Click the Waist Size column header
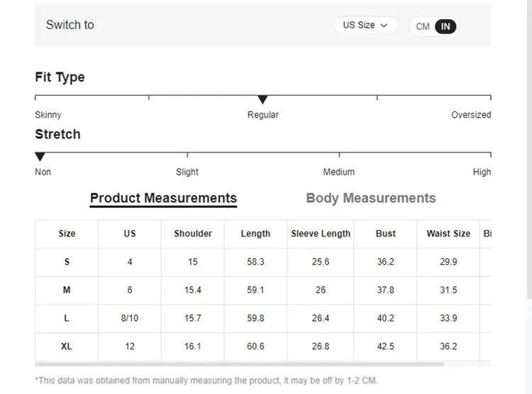This screenshot has width=532, height=394. tap(448, 234)
